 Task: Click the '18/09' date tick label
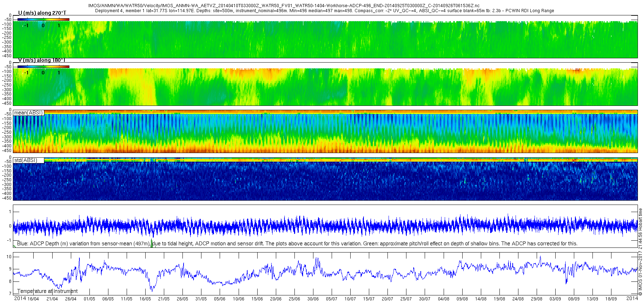click(611, 299)
